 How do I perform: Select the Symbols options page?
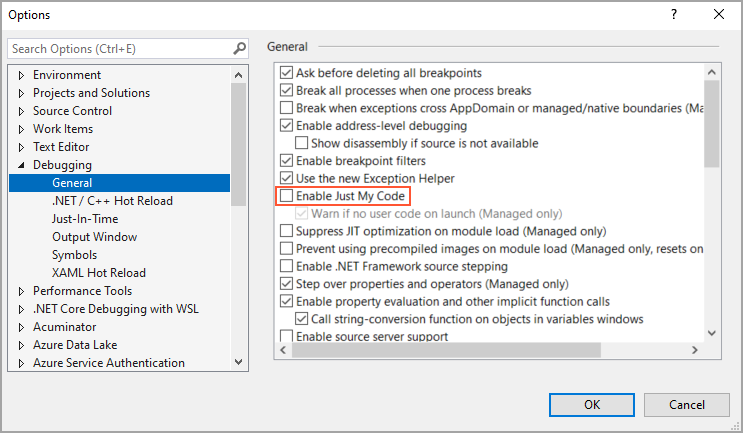click(x=75, y=255)
